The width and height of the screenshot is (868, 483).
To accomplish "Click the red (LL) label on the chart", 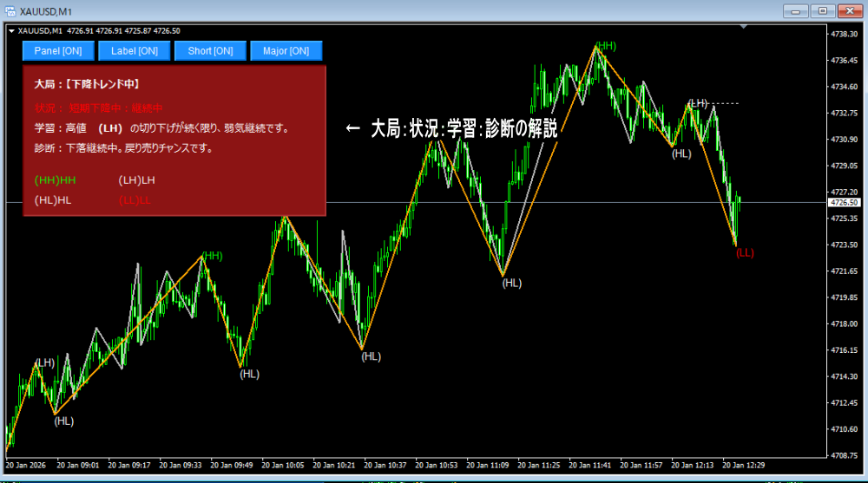I will click(745, 252).
